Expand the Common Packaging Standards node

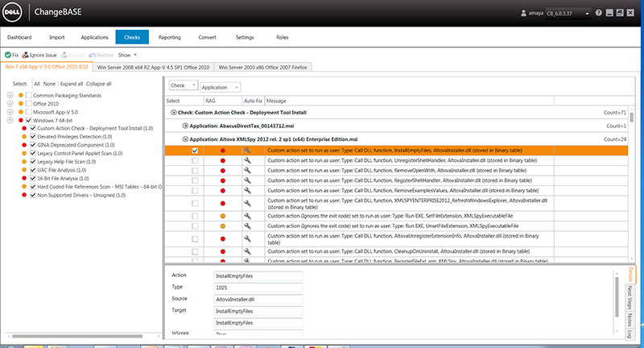click(x=10, y=95)
